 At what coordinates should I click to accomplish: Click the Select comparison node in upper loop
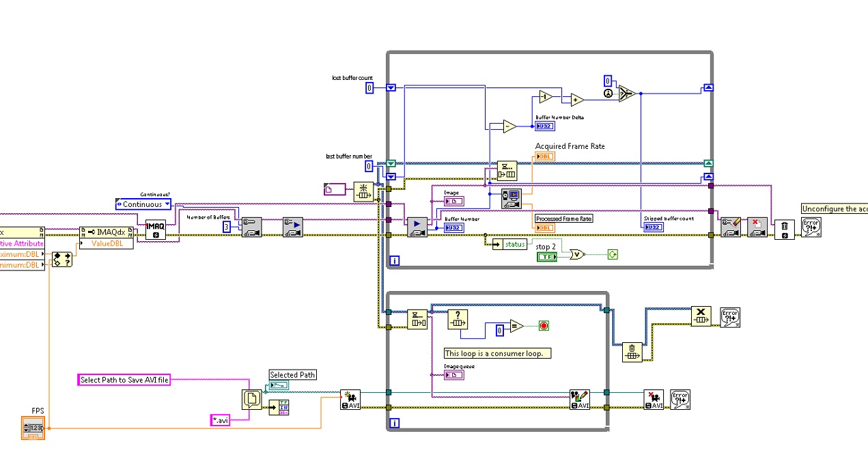[627, 94]
